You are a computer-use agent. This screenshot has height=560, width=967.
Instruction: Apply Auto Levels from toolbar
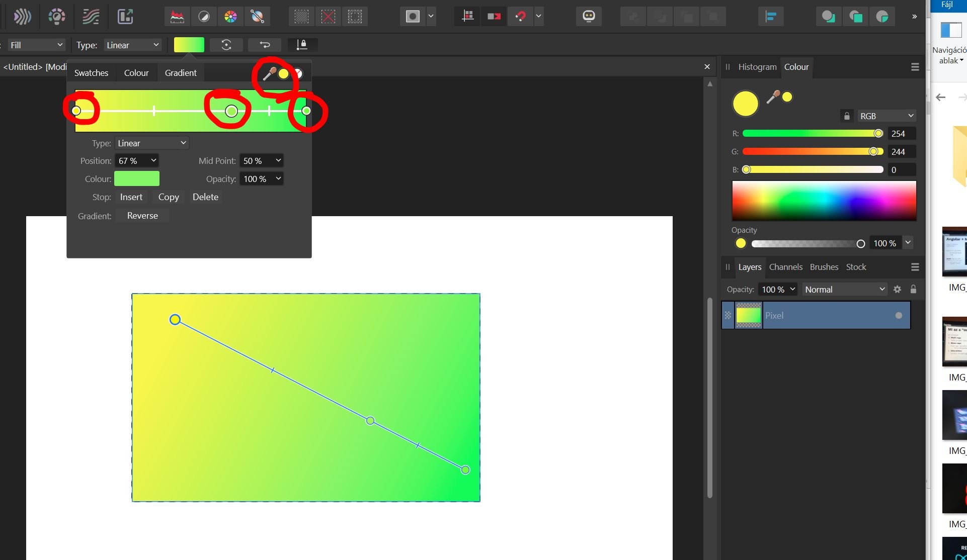pyautogui.click(x=177, y=17)
